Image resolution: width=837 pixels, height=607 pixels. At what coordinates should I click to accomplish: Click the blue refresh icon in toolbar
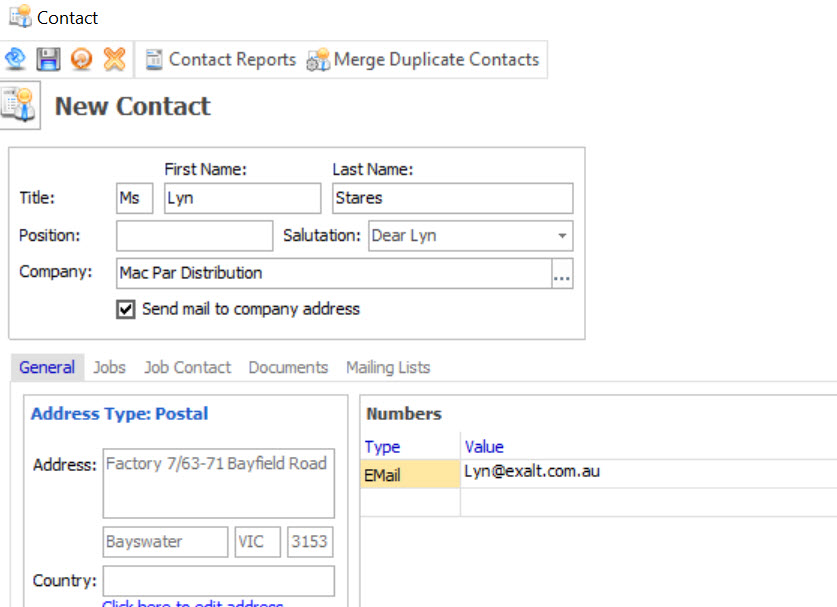pos(15,60)
